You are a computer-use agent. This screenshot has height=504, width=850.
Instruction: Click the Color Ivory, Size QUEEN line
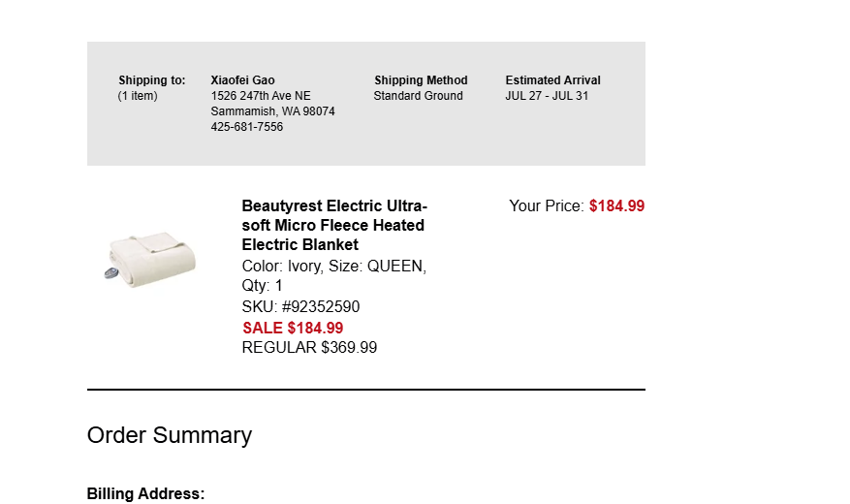tap(334, 267)
